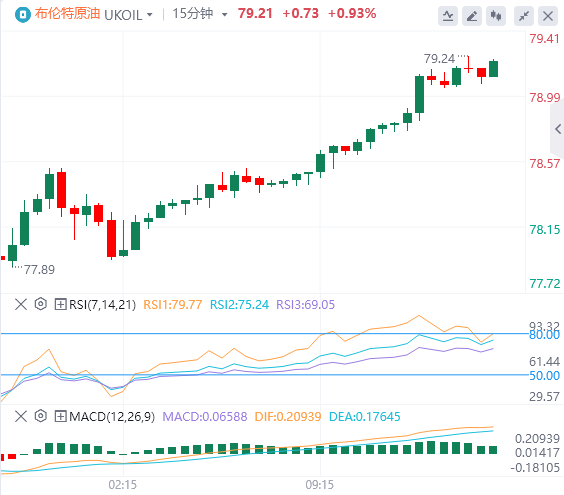Expand the right side panel chevron
This screenshot has width=564, height=495.
(558, 129)
